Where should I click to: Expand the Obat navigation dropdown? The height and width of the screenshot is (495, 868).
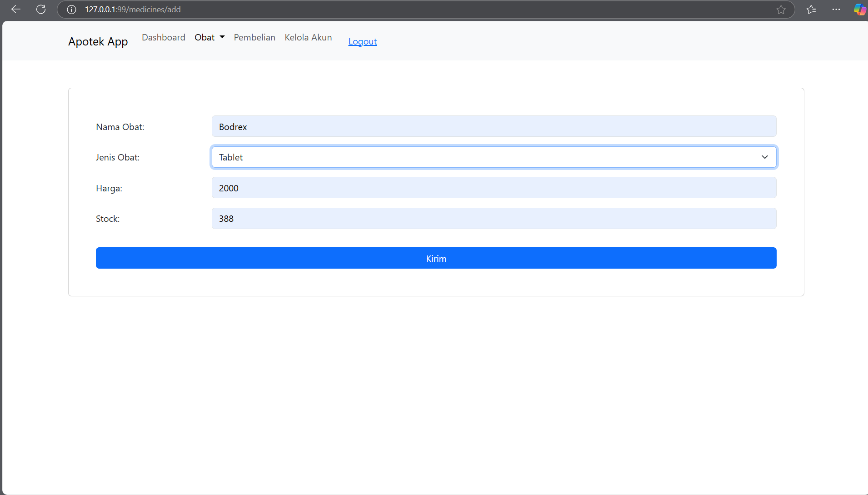pyautogui.click(x=210, y=37)
